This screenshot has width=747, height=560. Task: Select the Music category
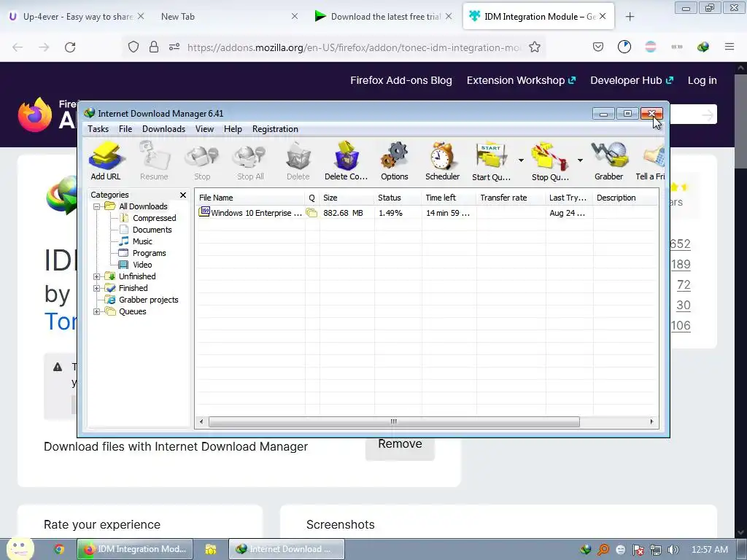(142, 241)
